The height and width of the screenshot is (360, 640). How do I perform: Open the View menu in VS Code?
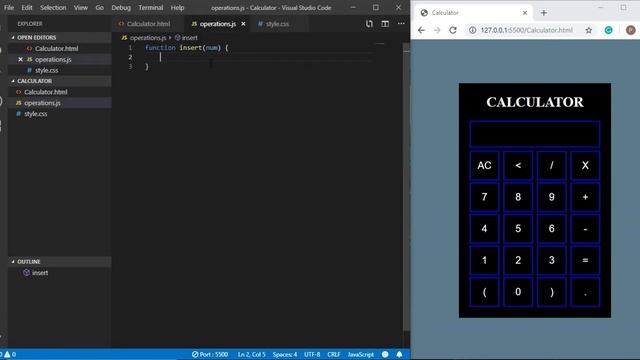pos(81,7)
